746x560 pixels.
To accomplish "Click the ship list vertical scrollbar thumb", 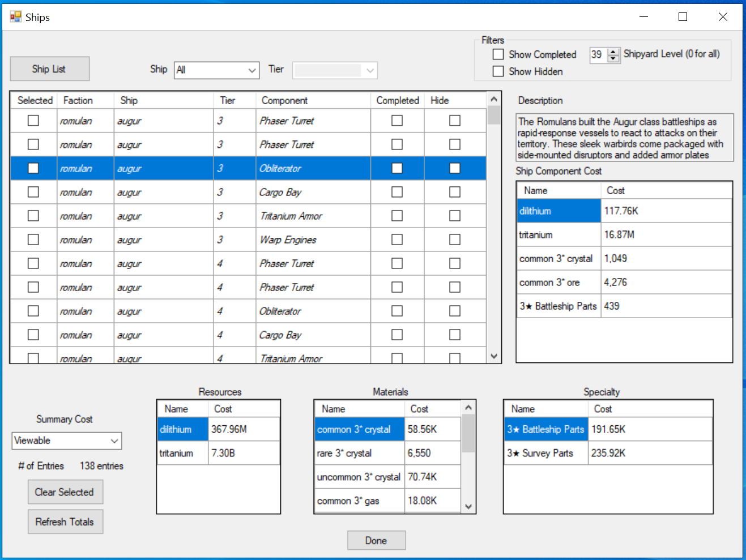I will point(494,115).
